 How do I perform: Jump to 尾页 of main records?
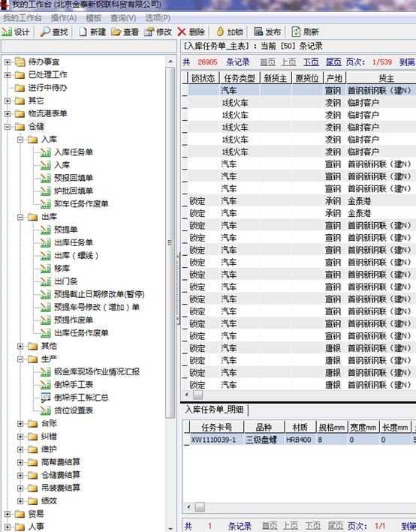click(x=333, y=62)
